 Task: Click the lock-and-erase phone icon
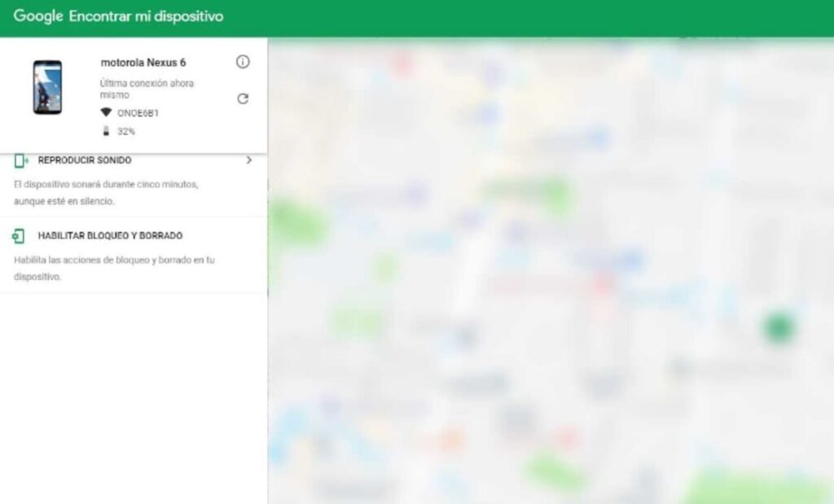[18, 236]
